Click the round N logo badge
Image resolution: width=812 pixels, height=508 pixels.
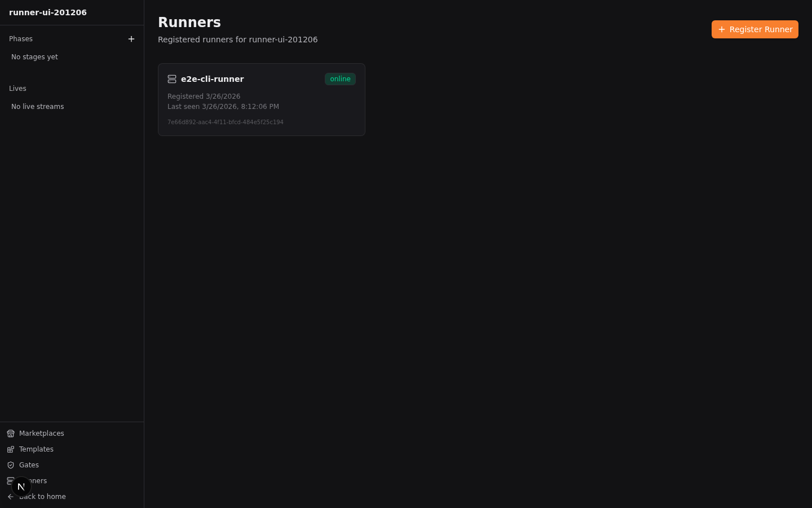coord(21,486)
